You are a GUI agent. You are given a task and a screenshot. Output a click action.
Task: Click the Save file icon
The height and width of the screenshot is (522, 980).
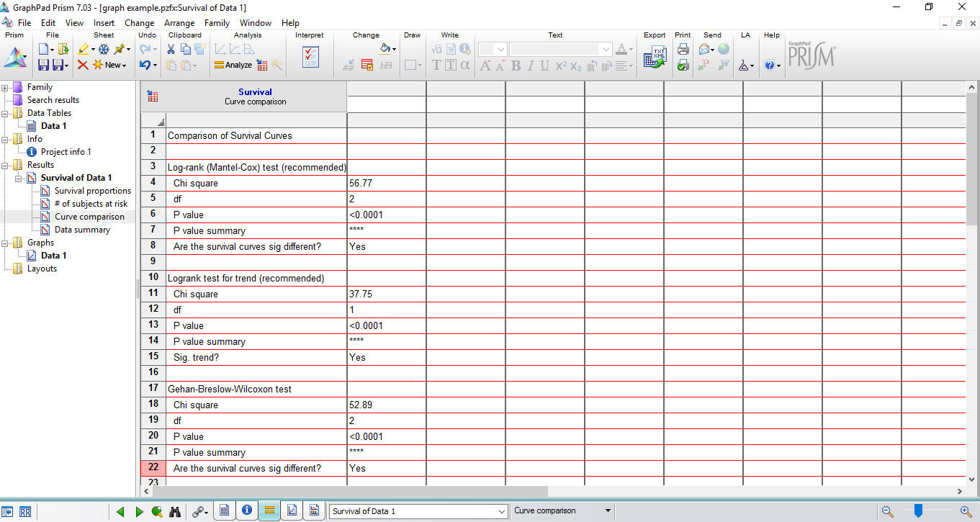(x=43, y=65)
